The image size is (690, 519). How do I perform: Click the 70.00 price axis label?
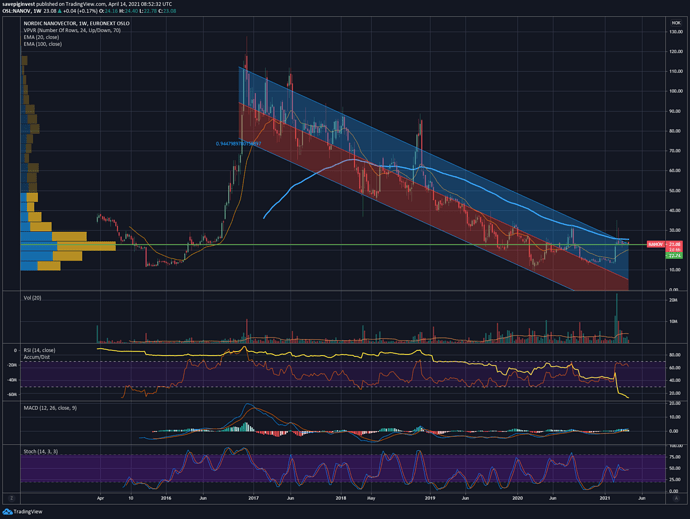[x=676, y=151]
